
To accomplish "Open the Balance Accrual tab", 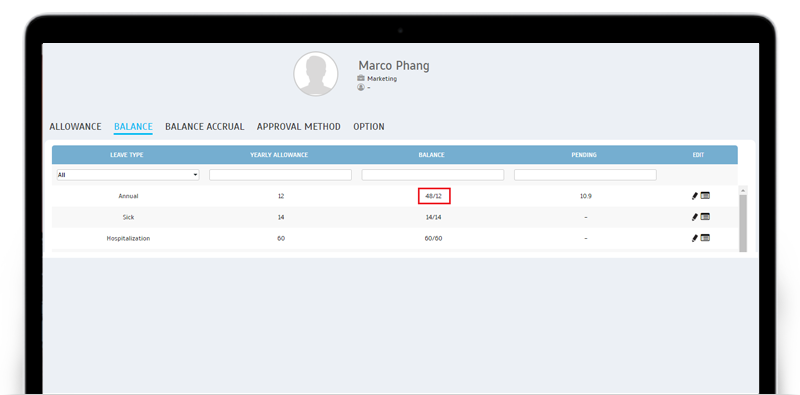I will point(205,127).
